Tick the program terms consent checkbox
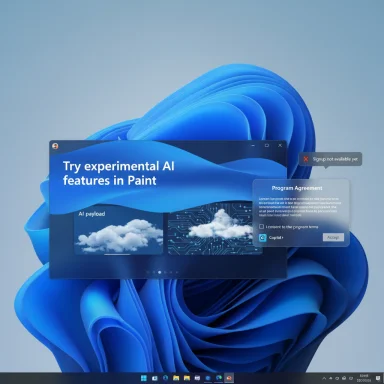The width and height of the screenshot is (384, 384). click(x=261, y=227)
